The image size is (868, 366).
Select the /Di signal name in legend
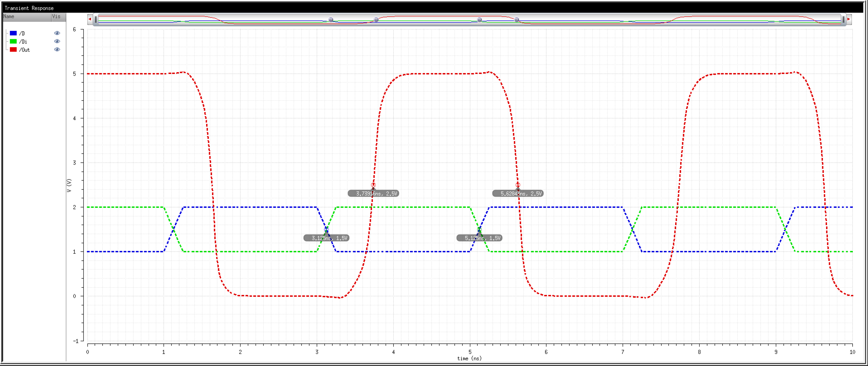click(x=23, y=42)
